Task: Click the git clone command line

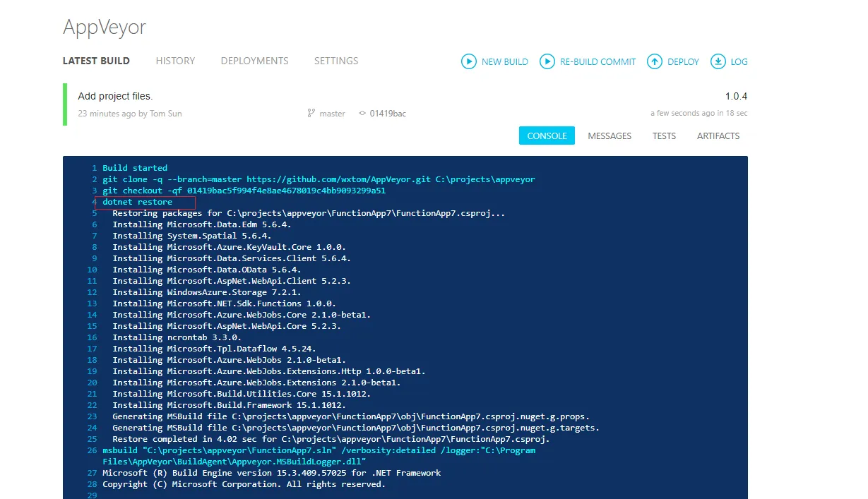Action: (319, 179)
